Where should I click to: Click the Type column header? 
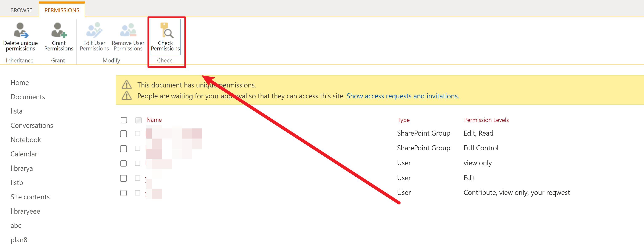click(403, 120)
